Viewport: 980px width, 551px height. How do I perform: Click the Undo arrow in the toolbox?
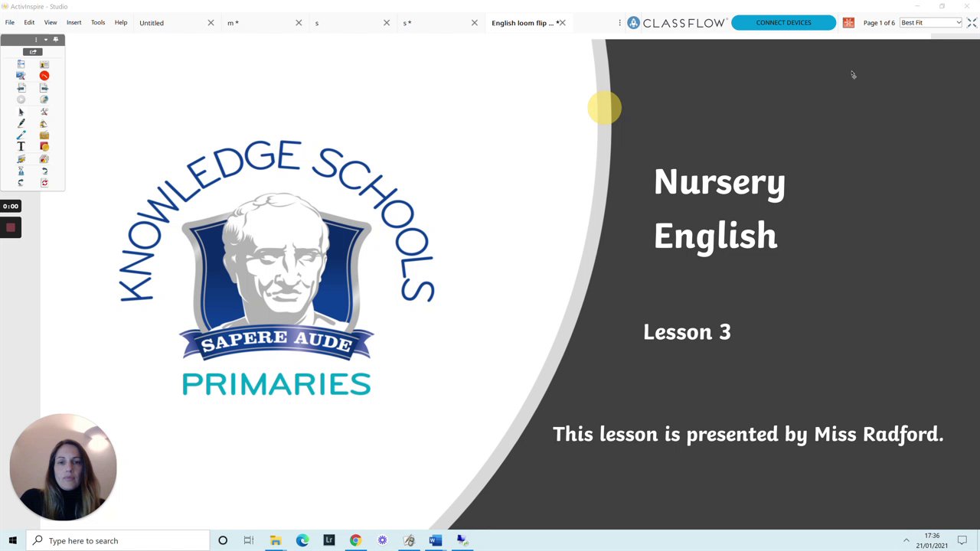pos(44,171)
